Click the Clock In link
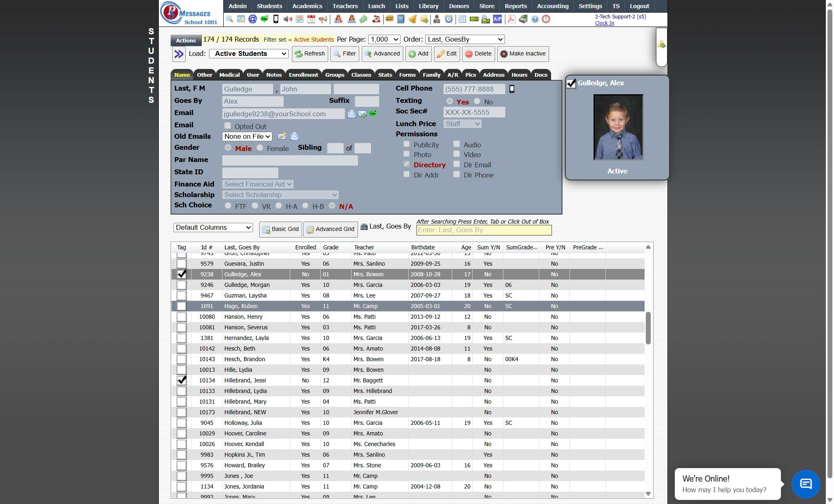 click(x=604, y=23)
